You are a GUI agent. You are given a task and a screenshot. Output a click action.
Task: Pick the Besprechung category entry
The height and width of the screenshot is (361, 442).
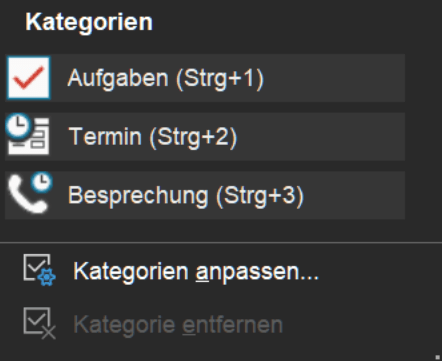205,195
